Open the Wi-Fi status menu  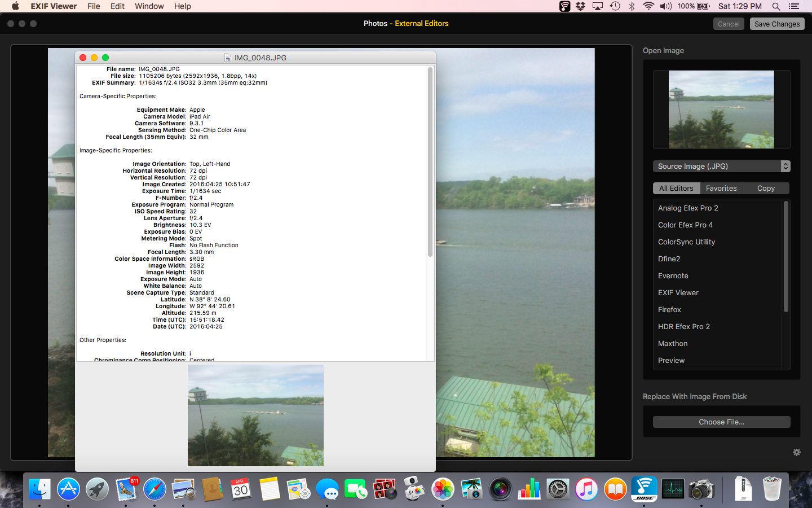tap(648, 6)
